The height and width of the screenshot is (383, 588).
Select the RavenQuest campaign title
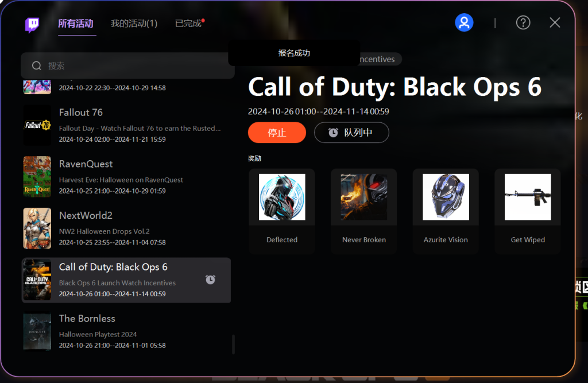pos(86,164)
